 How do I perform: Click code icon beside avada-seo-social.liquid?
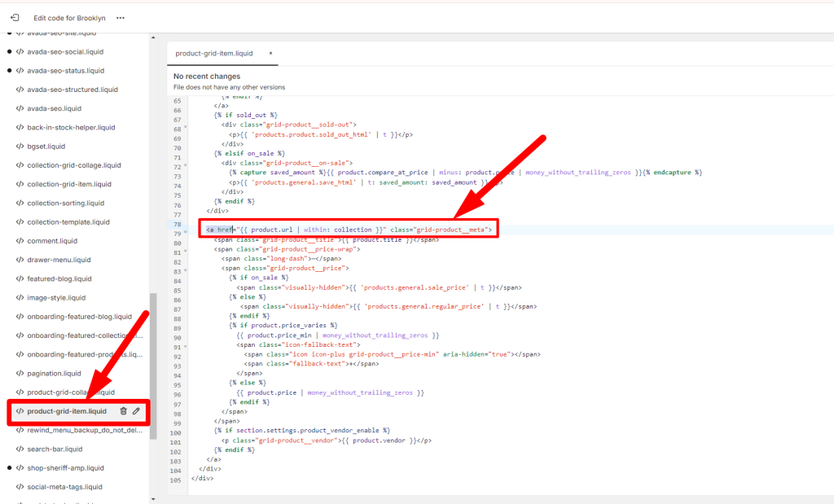pyautogui.click(x=20, y=51)
